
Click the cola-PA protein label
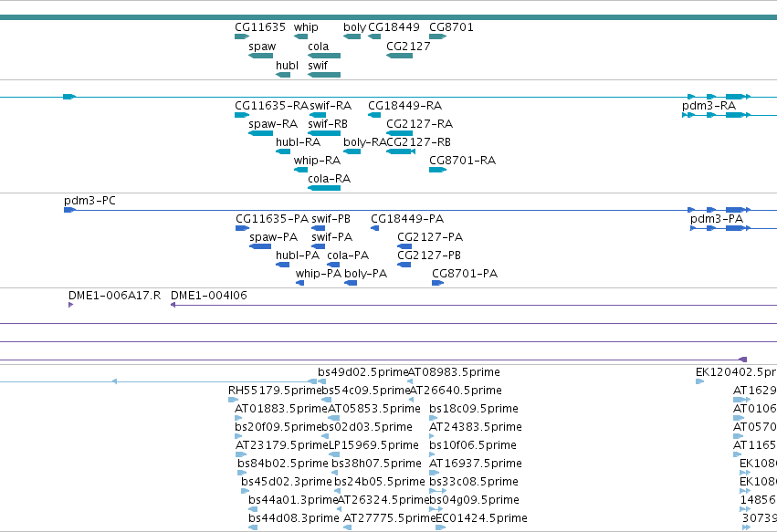(348, 256)
